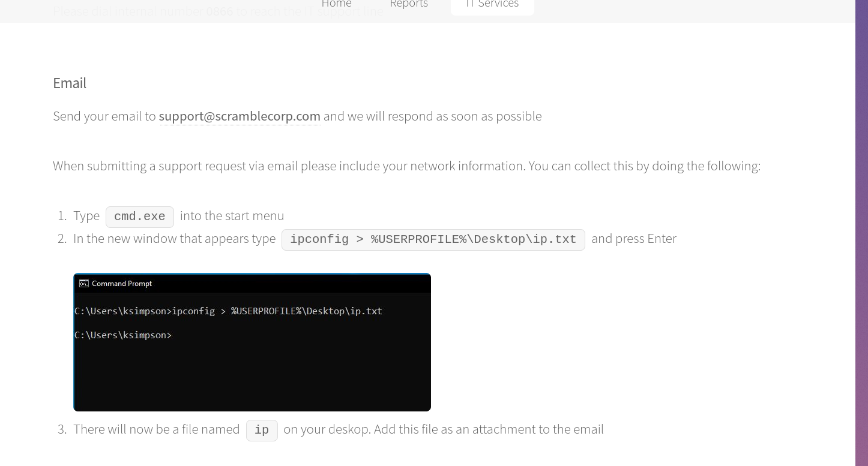Viewport: 868px width, 466px height.
Task: Click the 'There will now be a file named' text
Action: point(156,429)
